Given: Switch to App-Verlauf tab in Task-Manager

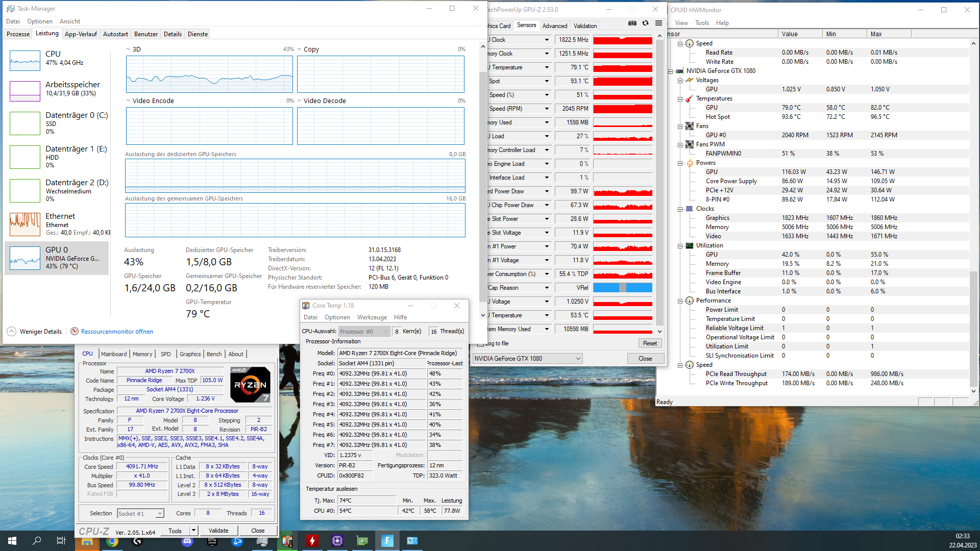Looking at the screenshot, I should click(81, 34).
